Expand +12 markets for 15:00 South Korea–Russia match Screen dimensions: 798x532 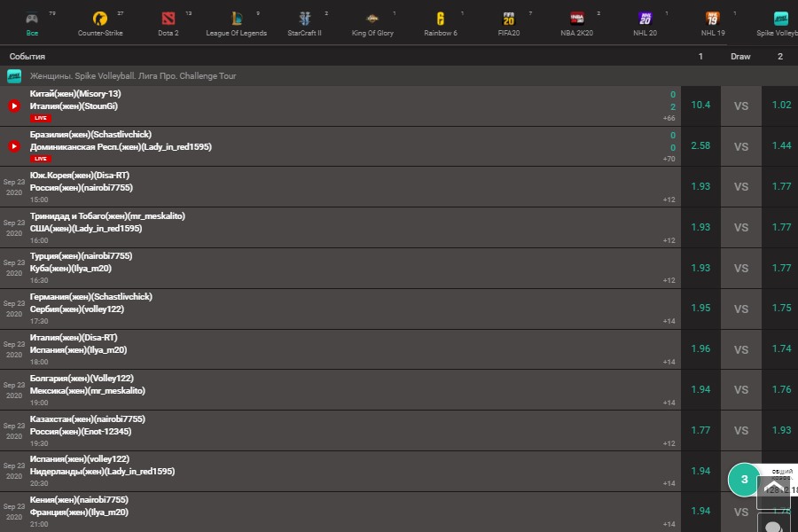tap(669, 199)
